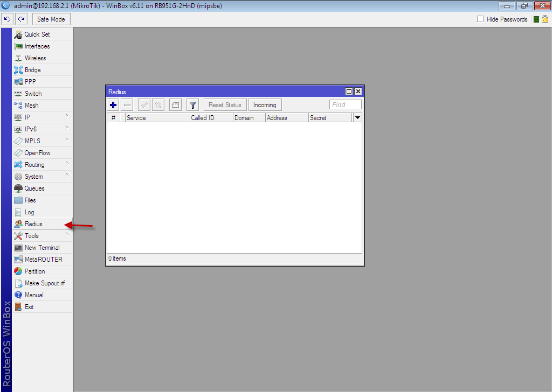Add a new Radius entry with plus icon
Viewport: 552px width, 392px height.
113,105
